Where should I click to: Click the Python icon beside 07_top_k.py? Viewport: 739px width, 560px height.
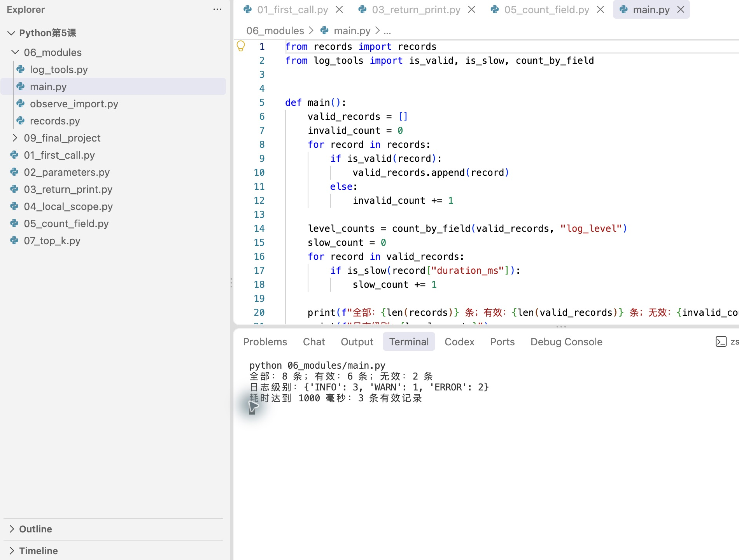coord(14,240)
